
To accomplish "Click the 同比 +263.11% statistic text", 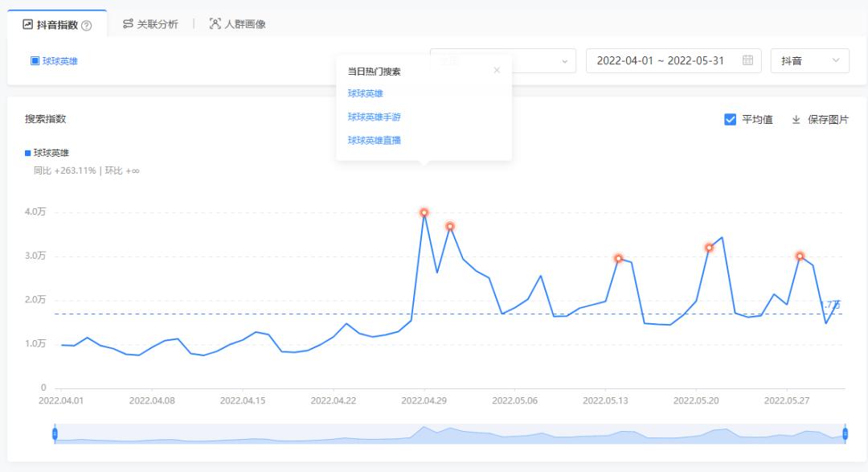I will click(x=65, y=170).
